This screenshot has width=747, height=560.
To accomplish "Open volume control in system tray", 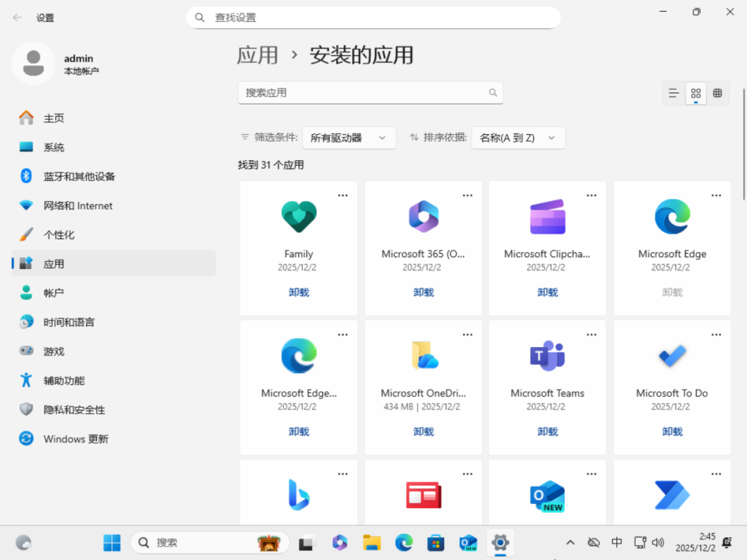I will point(658,543).
